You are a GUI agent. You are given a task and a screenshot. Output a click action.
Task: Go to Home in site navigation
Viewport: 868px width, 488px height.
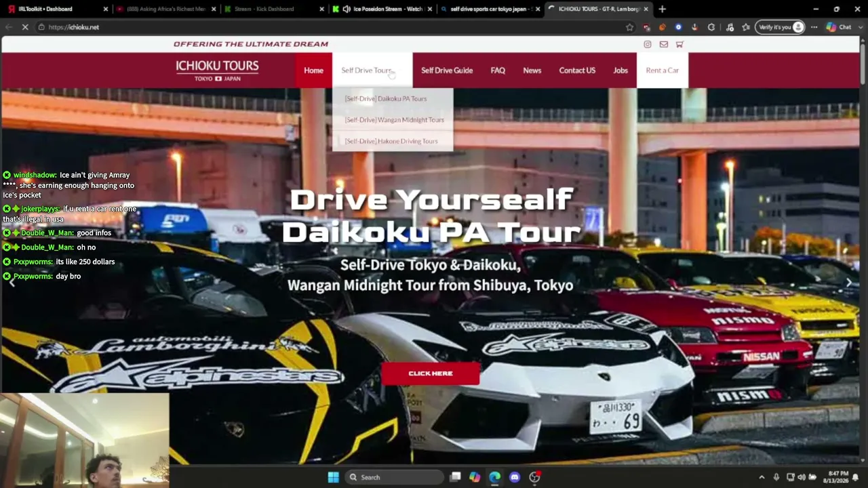pos(313,70)
